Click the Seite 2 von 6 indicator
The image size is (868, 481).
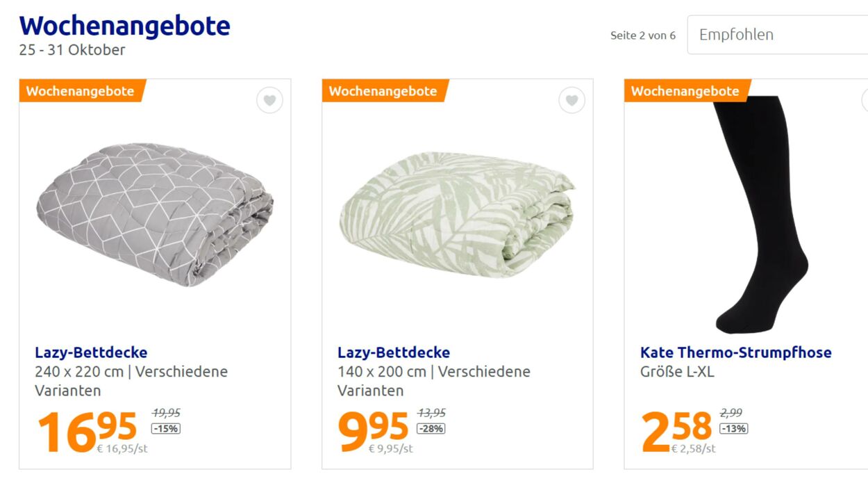(643, 35)
